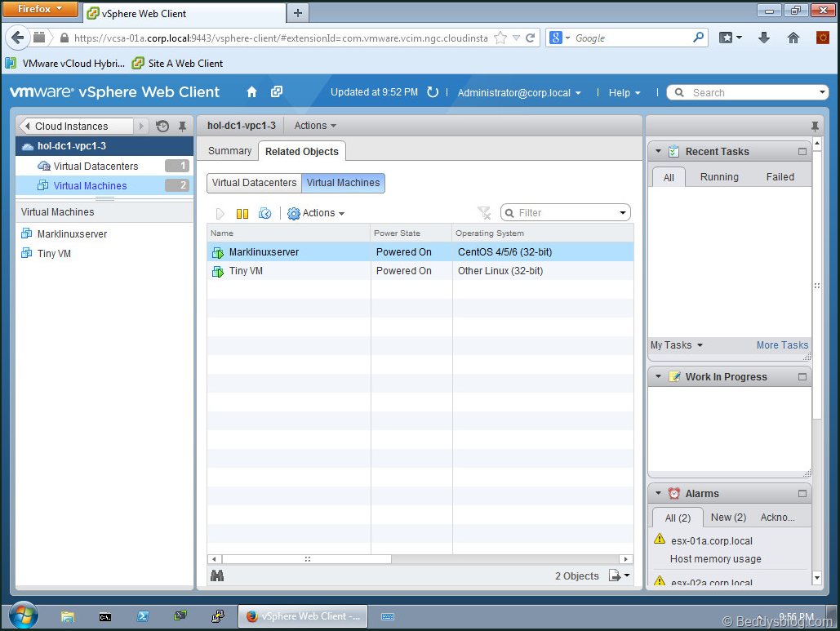Open a new Firefox tab
This screenshot has height=631, width=840.
[x=298, y=13]
